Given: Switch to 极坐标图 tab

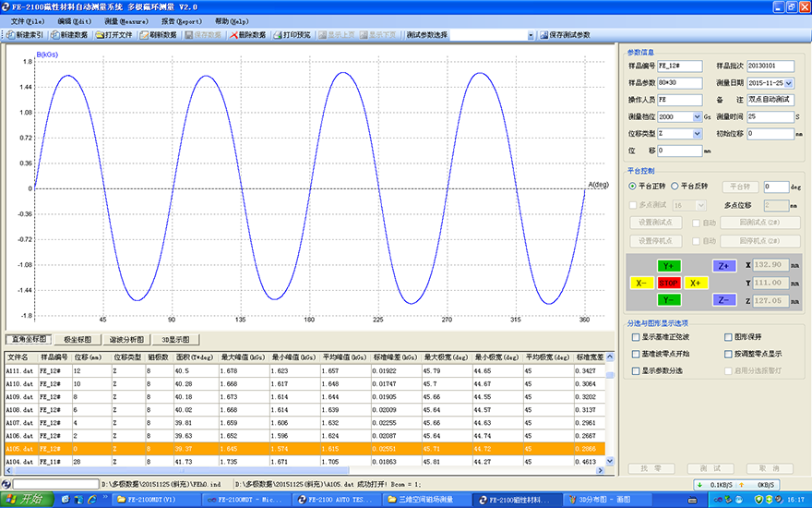Looking at the screenshot, I should click(78, 340).
